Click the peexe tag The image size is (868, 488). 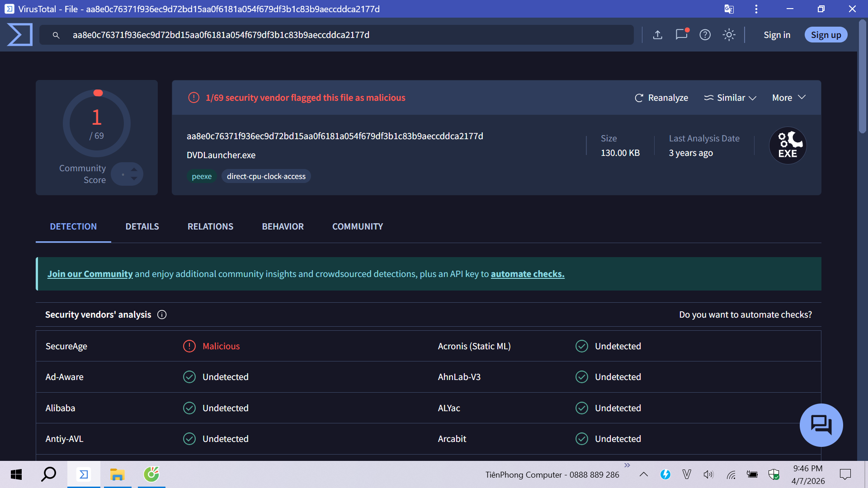pos(202,176)
